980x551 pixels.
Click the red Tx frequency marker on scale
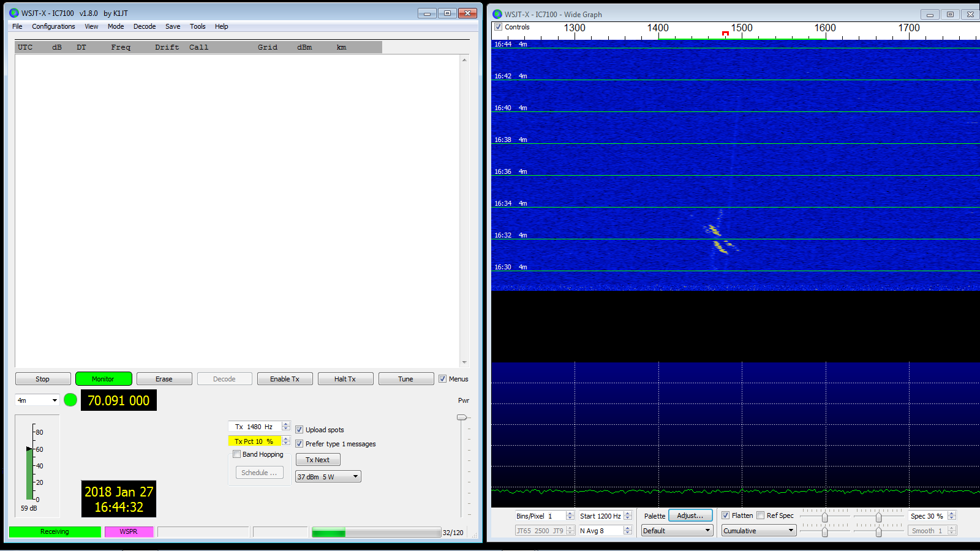point(725,33)
